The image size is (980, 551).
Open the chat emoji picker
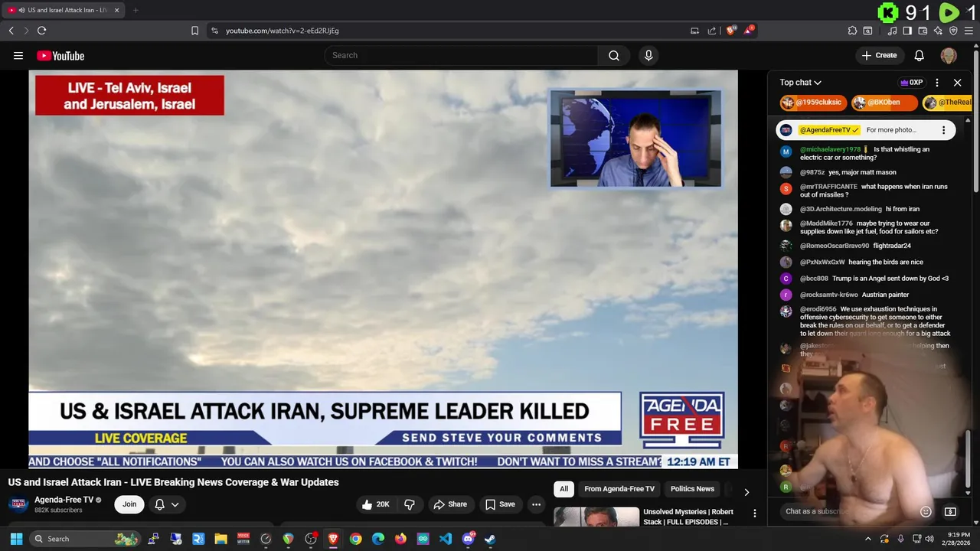tap(926, 511)
